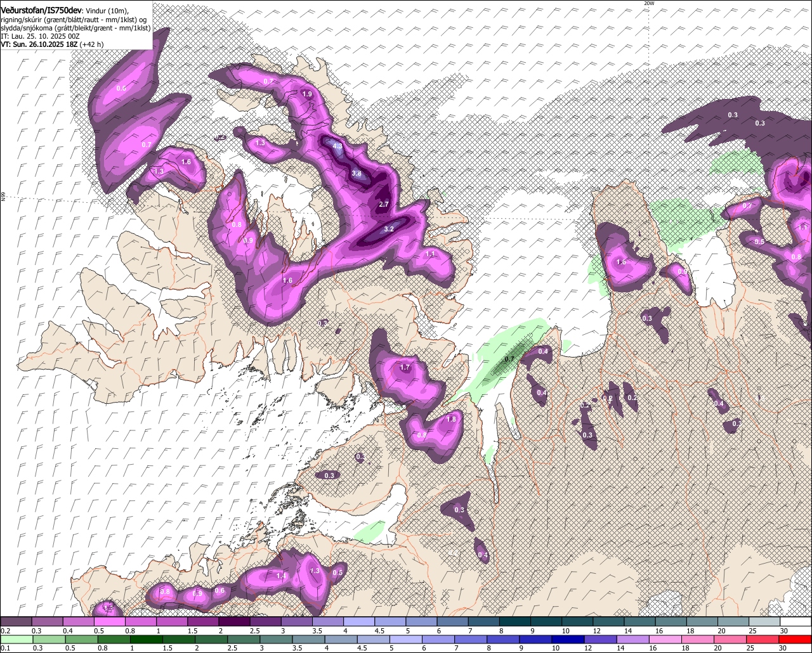Click the '0.1' label in the lower legend

pos(5,648)
